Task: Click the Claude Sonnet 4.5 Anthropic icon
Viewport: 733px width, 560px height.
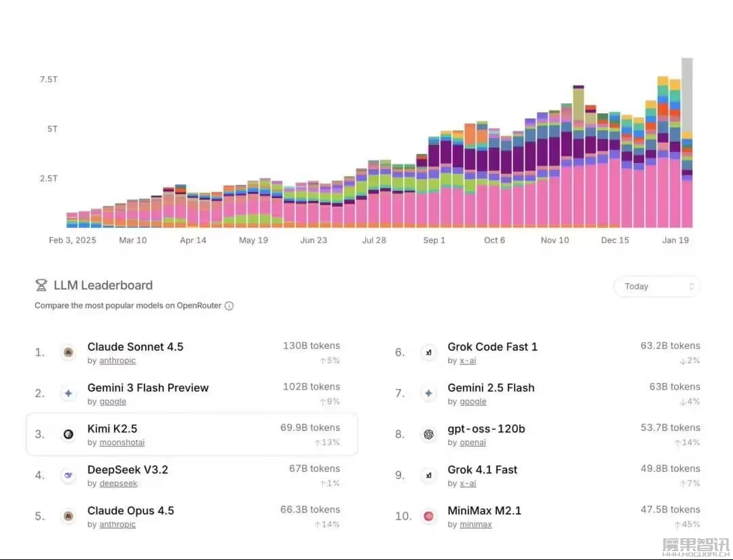Action: click(x=68, y=352)
